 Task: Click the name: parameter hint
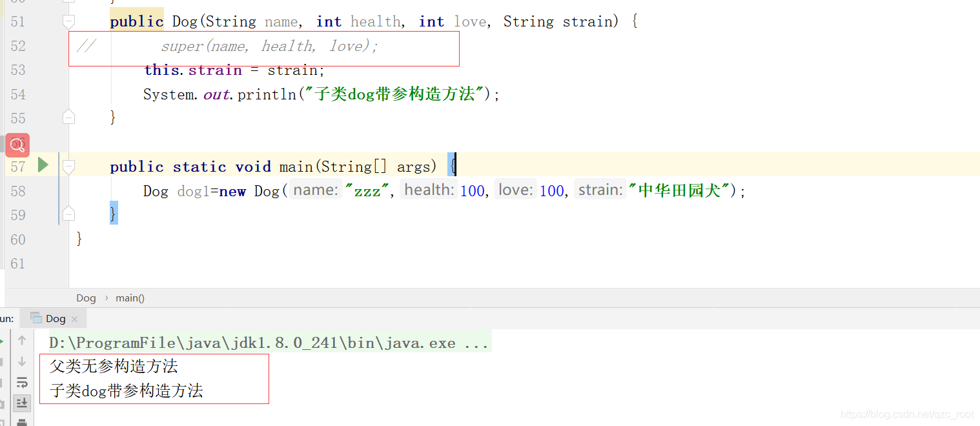pos(315,190)
